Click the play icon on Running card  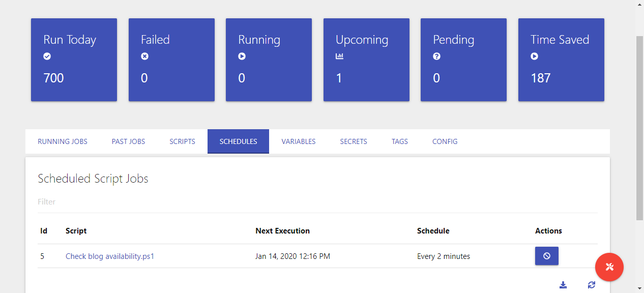[x=242, y=56]
